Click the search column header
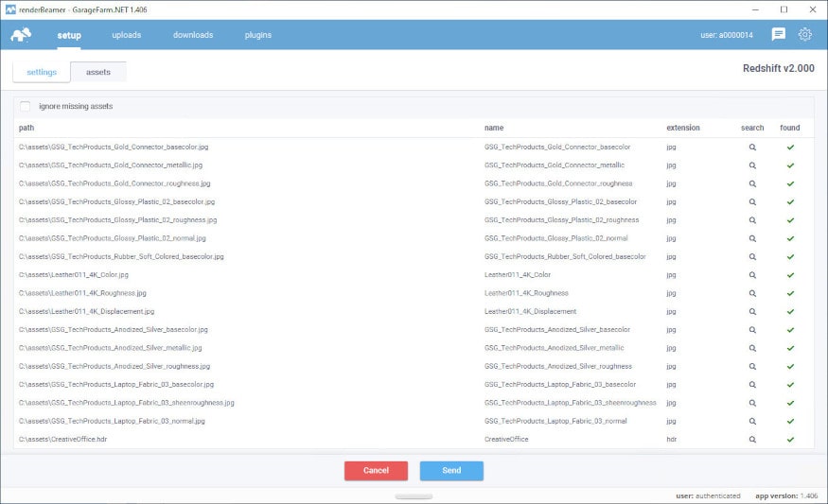Image resolution: width=828 pixels, height=504 pixels. coord(752,128)
